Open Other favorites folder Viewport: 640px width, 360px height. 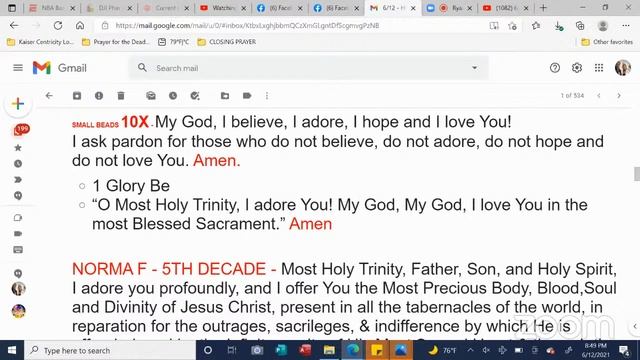pyautogui.click(x=607, y=42)
